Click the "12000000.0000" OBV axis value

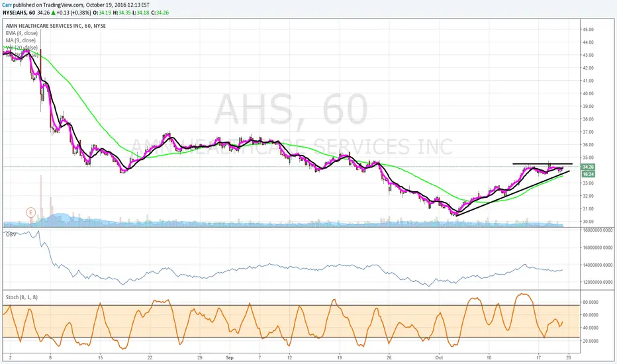[x=598, y=282]
